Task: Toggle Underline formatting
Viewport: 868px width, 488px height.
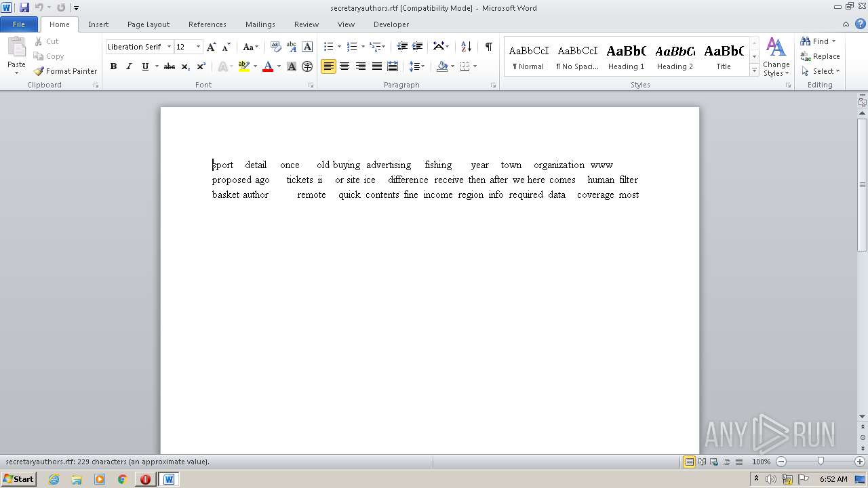Action: (145, 66)
